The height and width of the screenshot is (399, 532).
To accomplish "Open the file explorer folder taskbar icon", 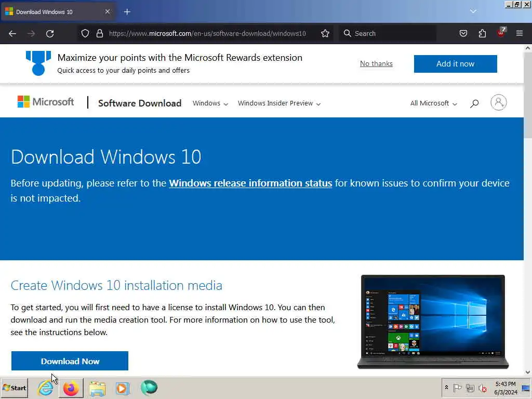I will coord(97,388).
